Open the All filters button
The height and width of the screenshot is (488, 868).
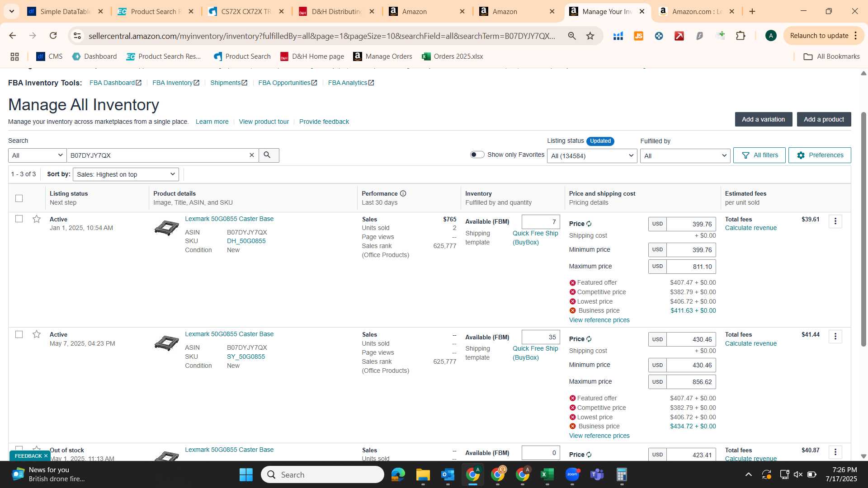click(759, 155)
